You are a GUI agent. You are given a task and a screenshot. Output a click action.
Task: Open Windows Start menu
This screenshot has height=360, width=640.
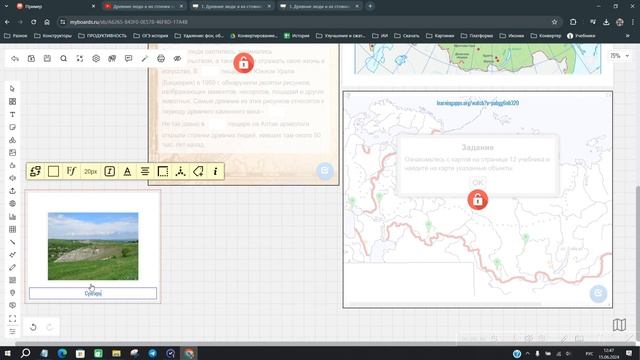pyautogui.click(x=7, y=353)
